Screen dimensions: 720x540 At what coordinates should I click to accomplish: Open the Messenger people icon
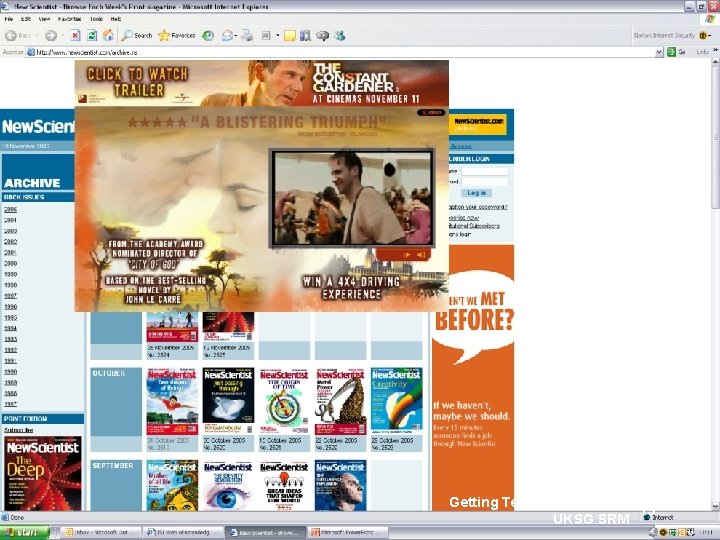[340, 35]
